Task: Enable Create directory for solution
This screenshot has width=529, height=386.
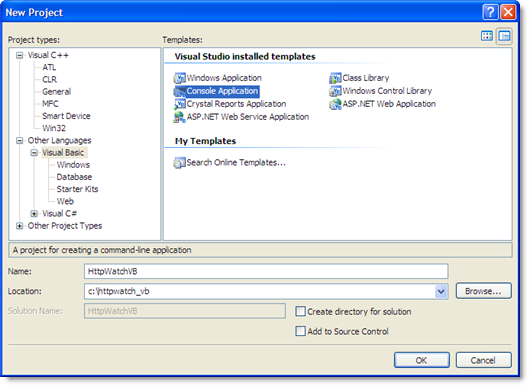Action: pyautogui.click(x=300, y=311)
